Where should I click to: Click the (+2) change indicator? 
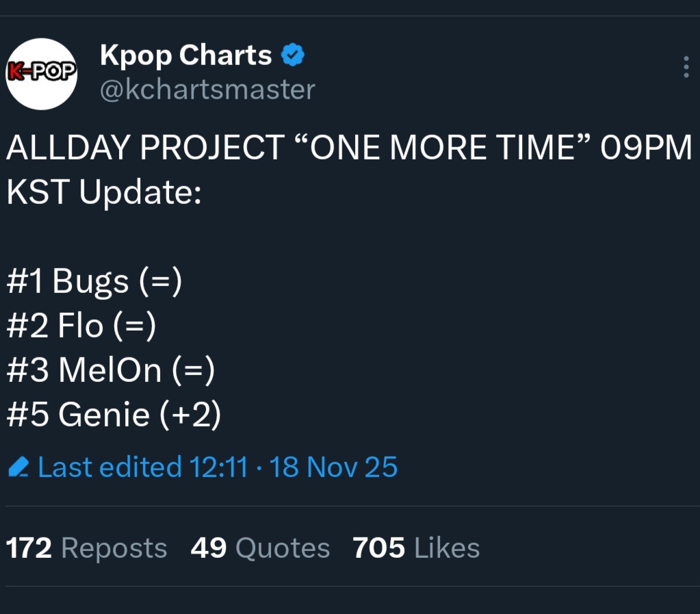(191, 415)
